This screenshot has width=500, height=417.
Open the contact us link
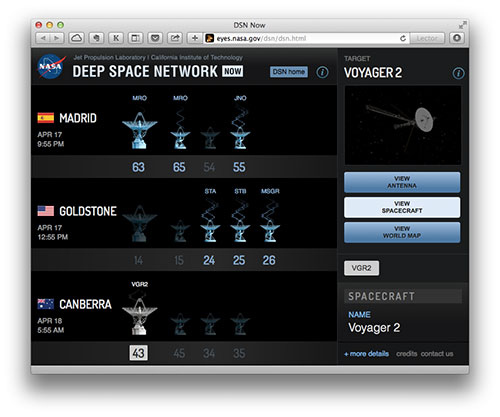437,354
